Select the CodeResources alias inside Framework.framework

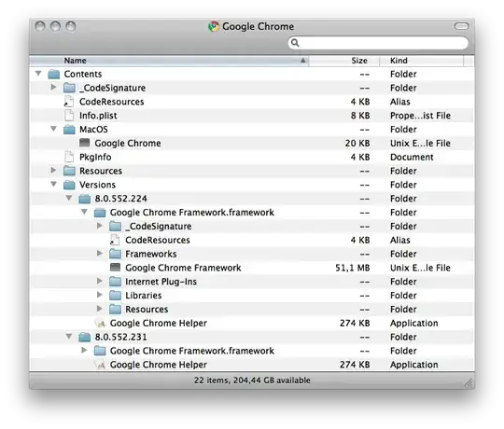coord(252,241)
